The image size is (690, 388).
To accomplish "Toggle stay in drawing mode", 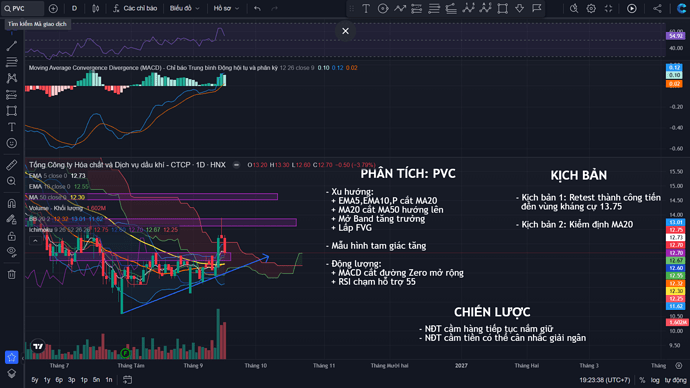I will 12,220.
